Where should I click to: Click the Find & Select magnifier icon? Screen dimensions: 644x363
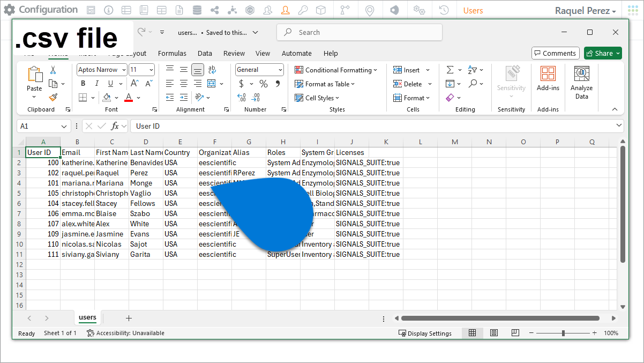473,84
